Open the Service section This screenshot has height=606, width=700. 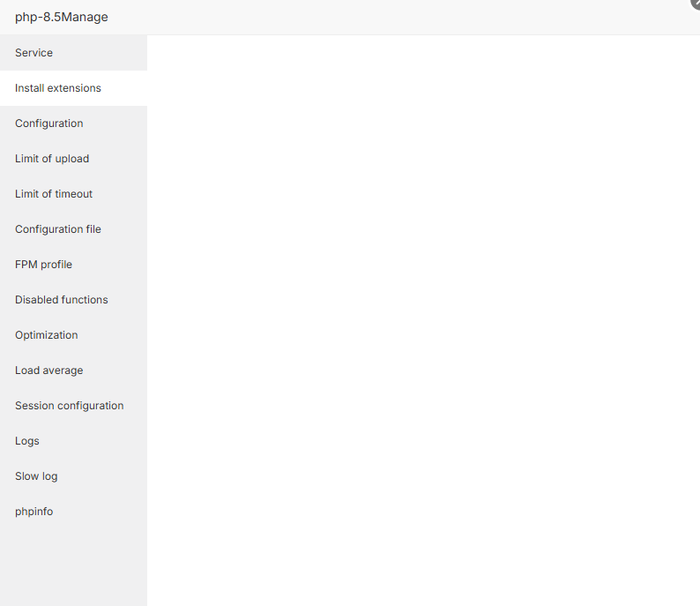(x=34, y=53)
